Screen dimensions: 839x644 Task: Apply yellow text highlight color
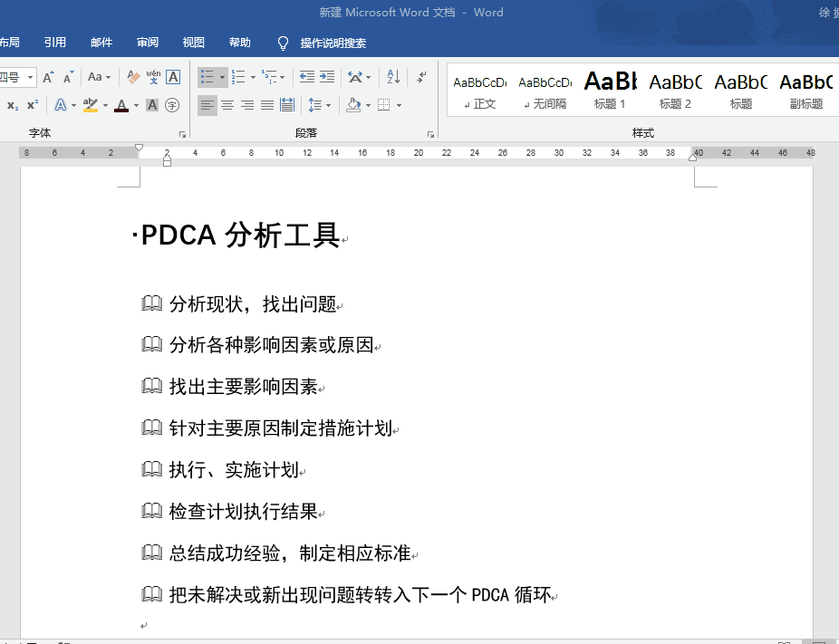(91, 105)
